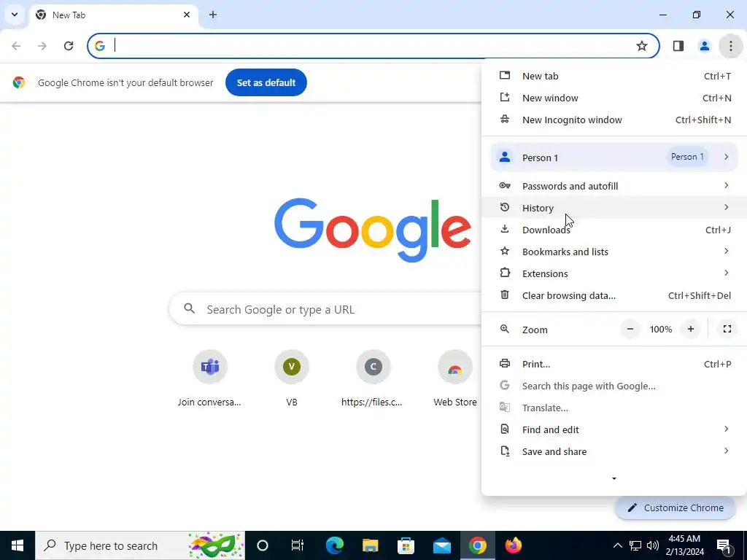
Task: Reload the page
Action: [69, 46]
